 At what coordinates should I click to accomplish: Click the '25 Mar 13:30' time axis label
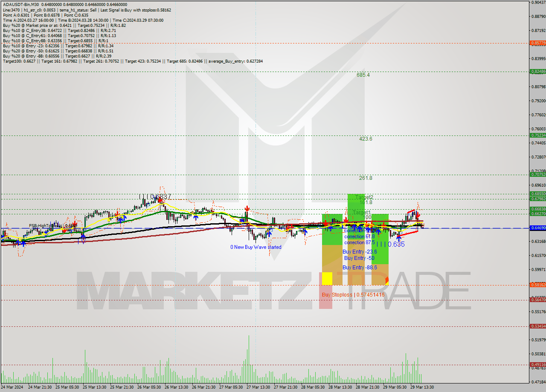tap(94, 387)
